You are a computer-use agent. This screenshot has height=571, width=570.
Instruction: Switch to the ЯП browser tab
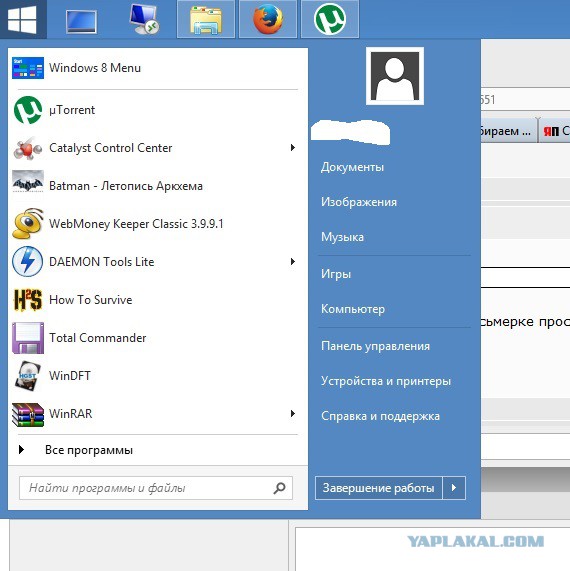[554, 130]
